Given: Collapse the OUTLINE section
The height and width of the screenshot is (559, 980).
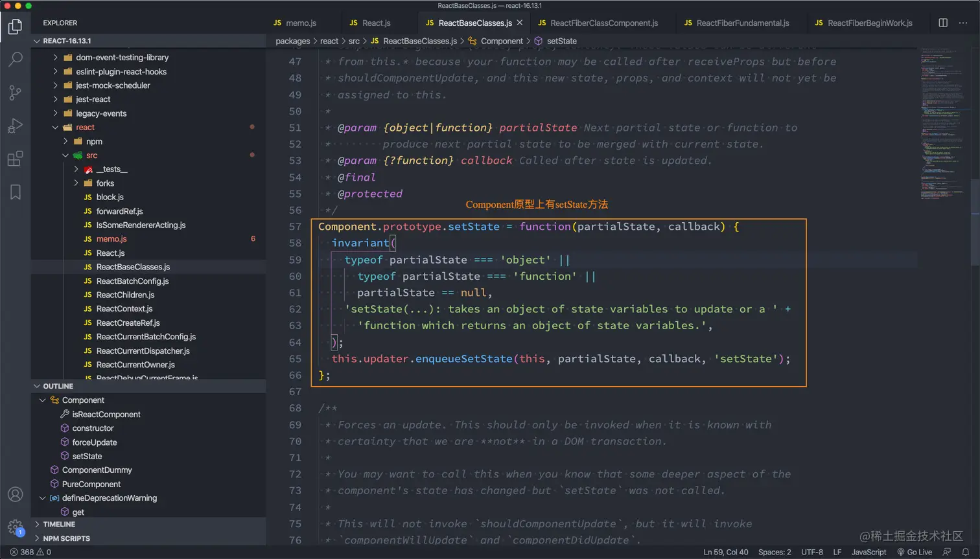Looking at the screenshot, I should [x=148, y=386].
